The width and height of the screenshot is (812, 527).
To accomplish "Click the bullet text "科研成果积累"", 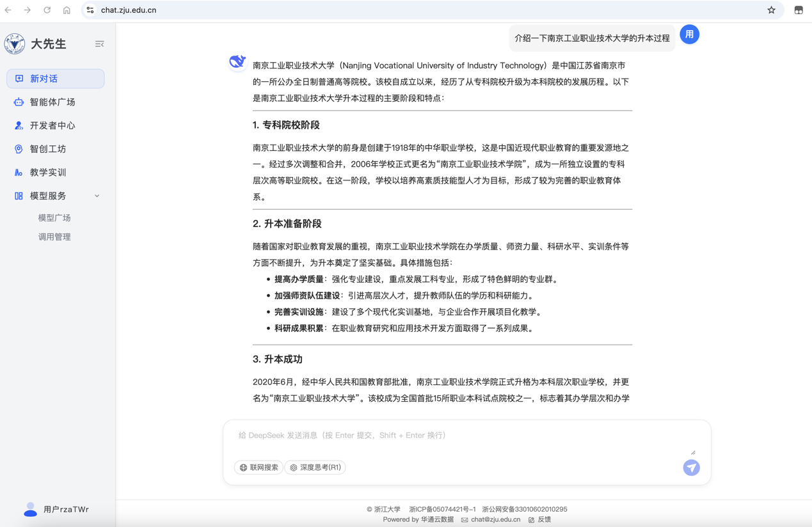I will (299, 329).
